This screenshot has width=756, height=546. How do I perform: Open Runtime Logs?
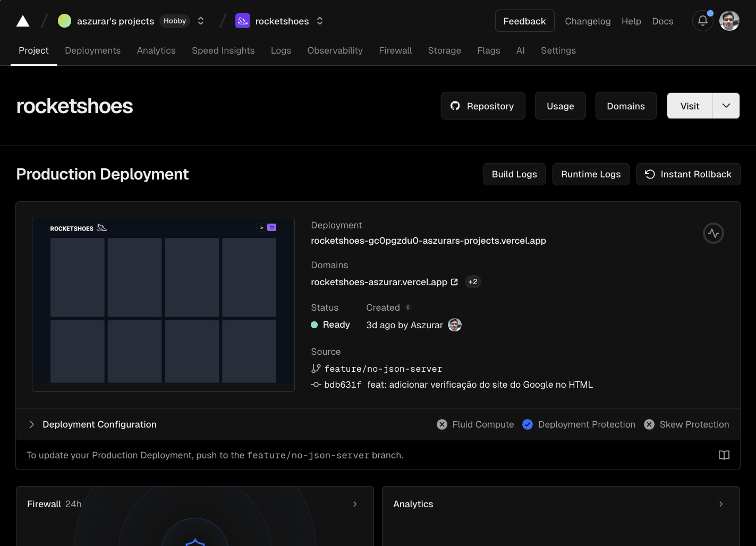pyautogui.click(x=591, y=174)
